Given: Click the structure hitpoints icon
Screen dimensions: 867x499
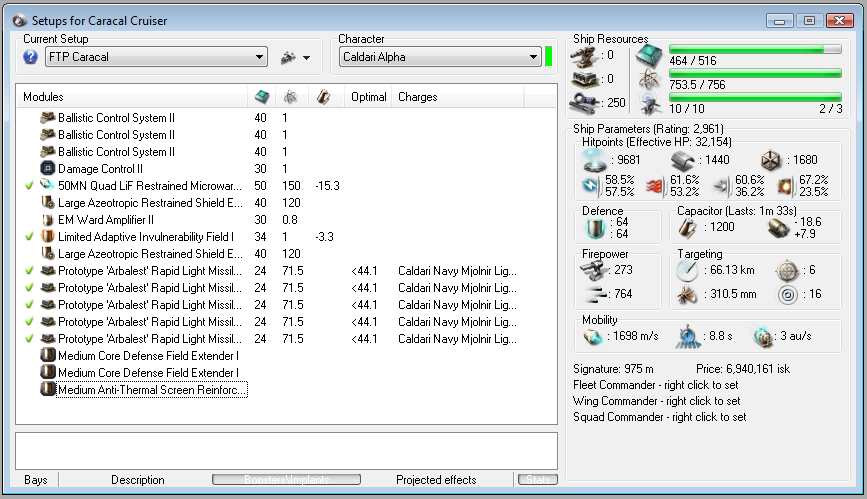Looking at the screenshot, I should pos(771,160).
